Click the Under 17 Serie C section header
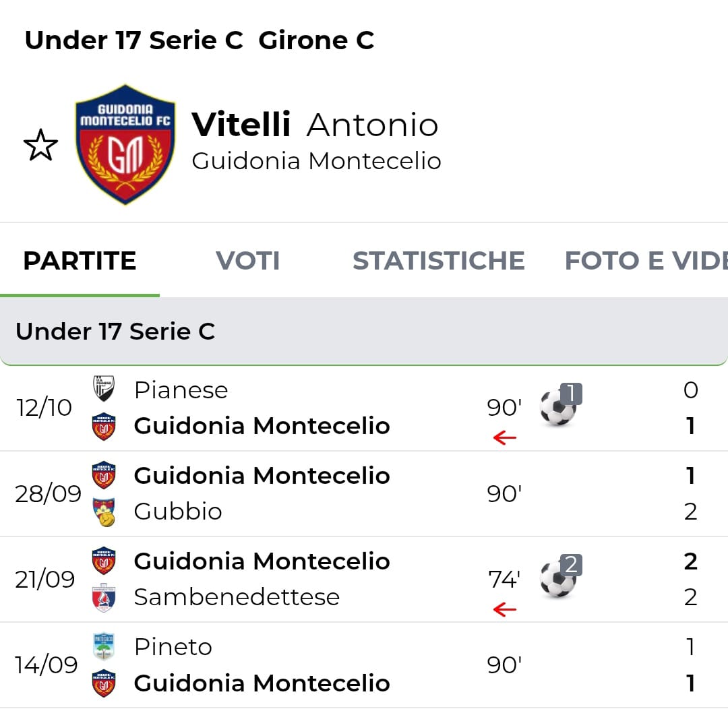 (115, 331)
